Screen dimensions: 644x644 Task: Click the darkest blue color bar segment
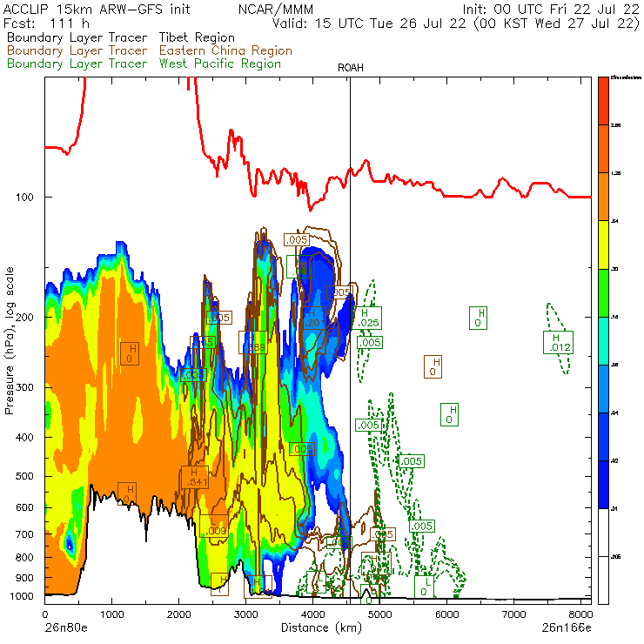coord(603,485)
